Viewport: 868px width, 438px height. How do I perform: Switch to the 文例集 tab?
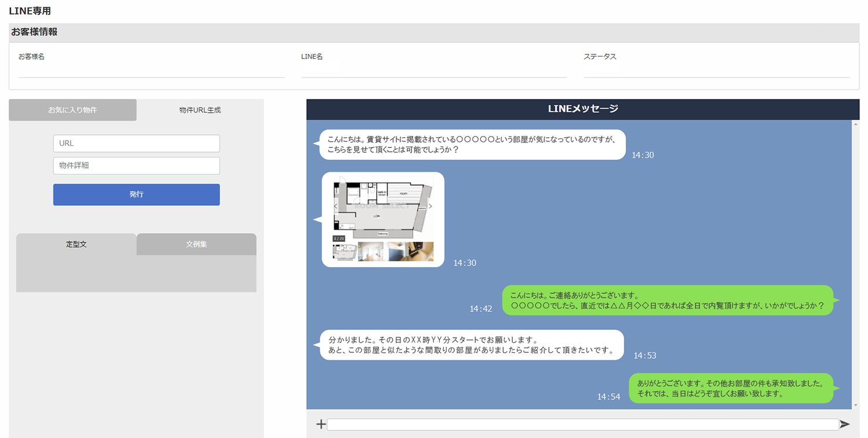(196, 244)
